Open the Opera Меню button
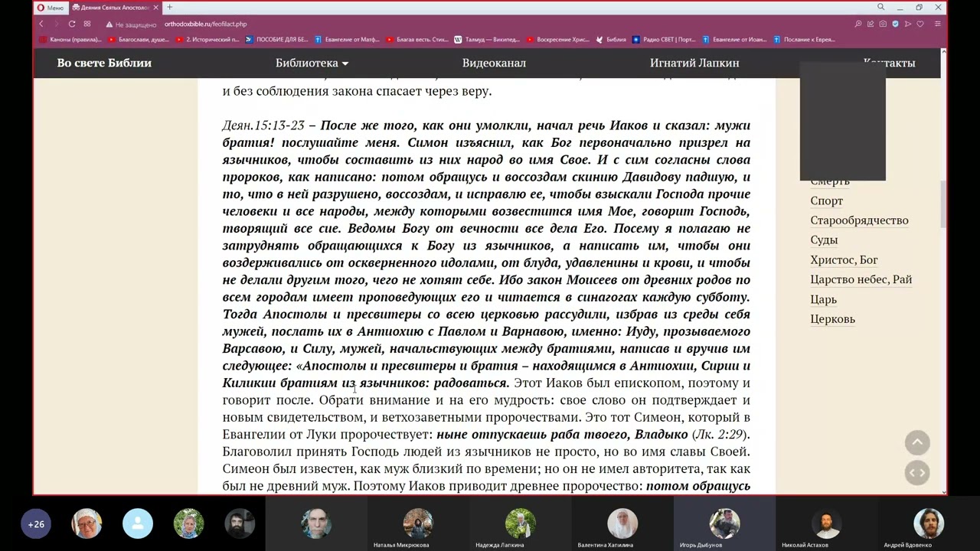This screenshot has width=980, height=551. 51,8
